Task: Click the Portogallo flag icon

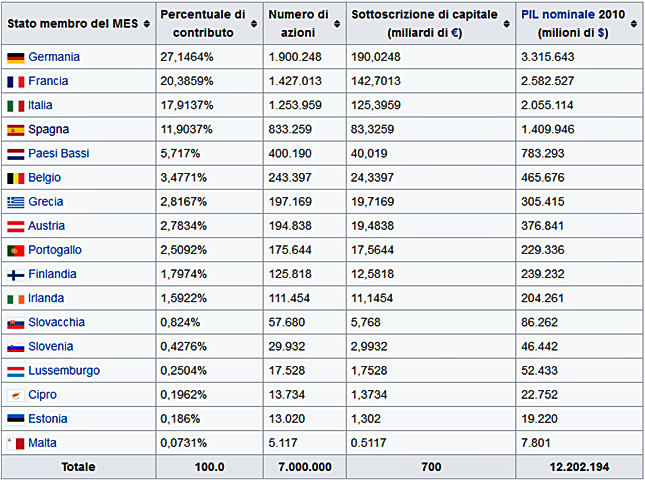Action: point(16,250)
